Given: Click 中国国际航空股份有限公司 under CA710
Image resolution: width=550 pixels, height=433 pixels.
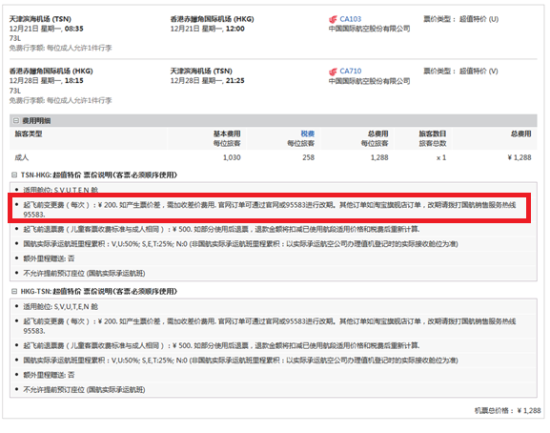Looking at the screenshot, I should [369, 81].
